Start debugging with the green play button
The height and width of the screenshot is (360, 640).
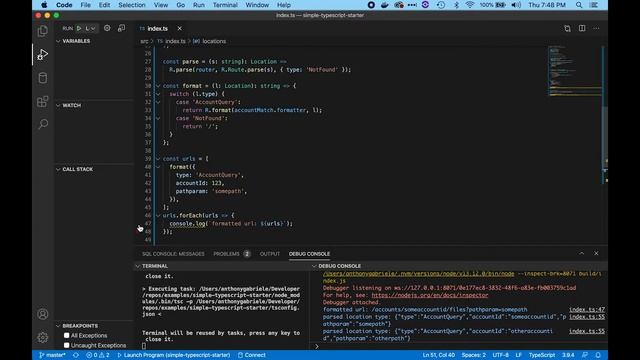[x=79, y=28]
